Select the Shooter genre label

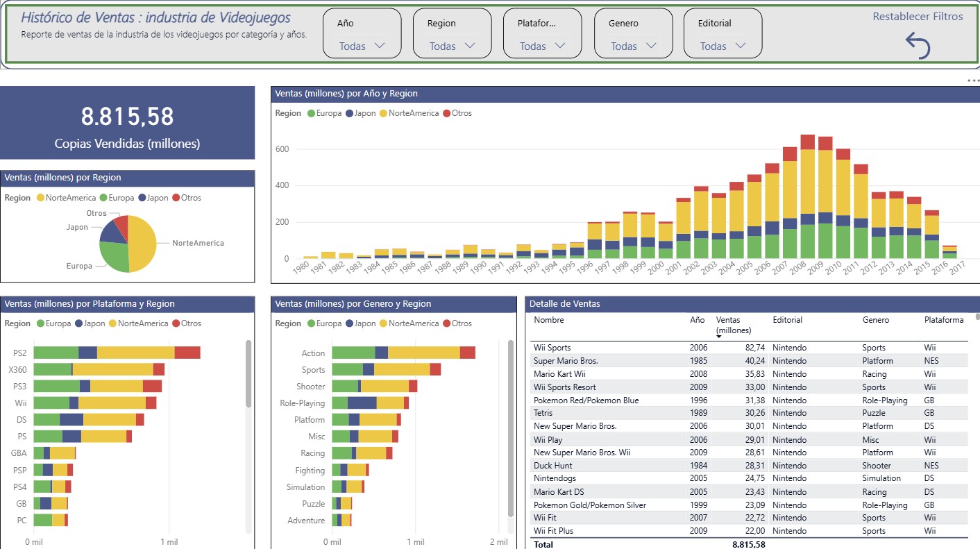(x=310, y=387)
